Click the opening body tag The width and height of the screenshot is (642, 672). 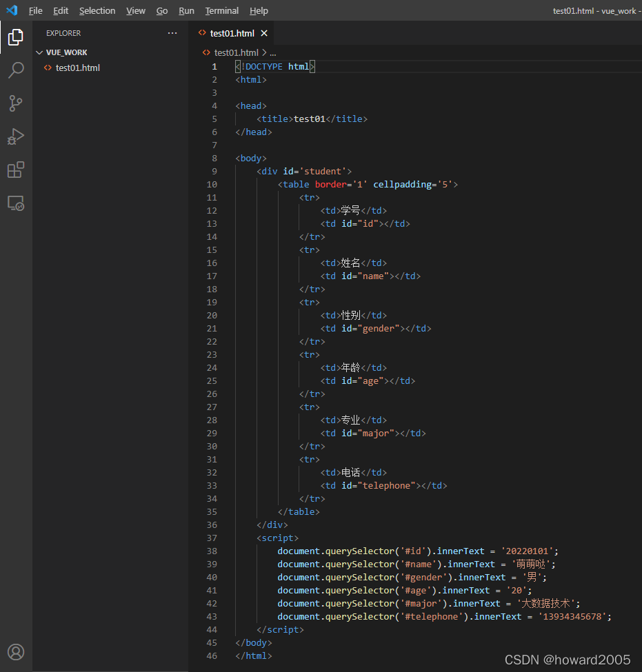(x=251, y=158)
